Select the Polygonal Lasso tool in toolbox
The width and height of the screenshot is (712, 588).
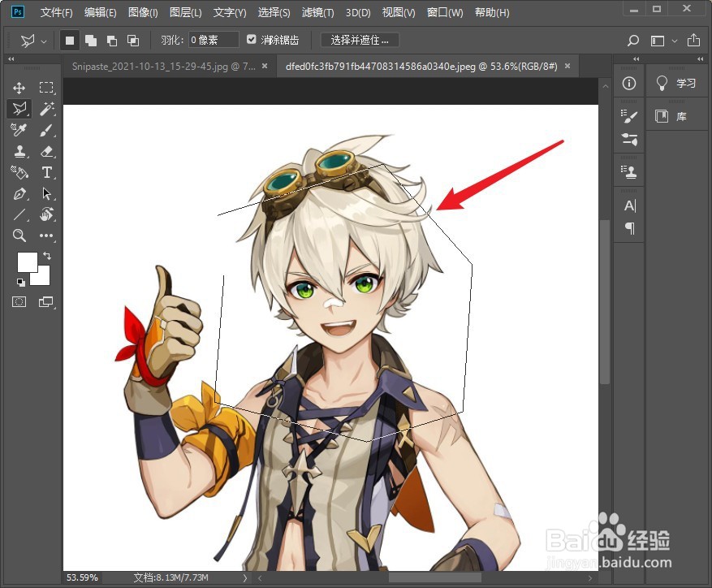point(19,109)
